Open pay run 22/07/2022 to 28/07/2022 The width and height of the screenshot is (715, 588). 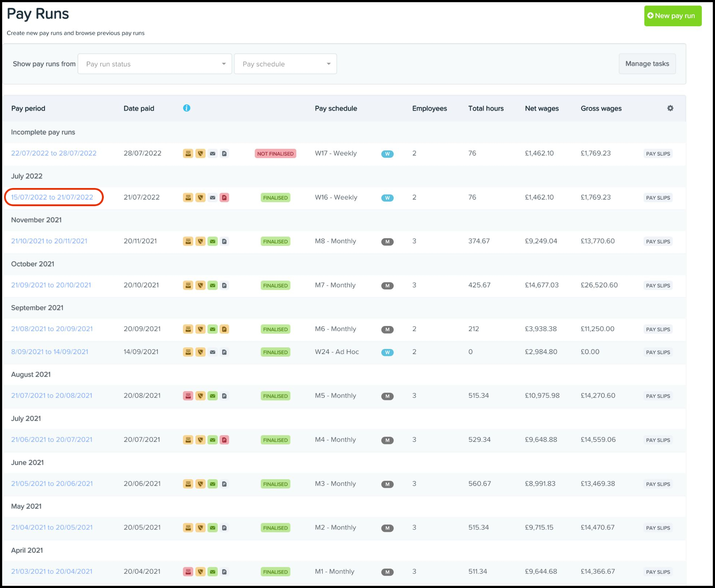[x=54, y=153]
